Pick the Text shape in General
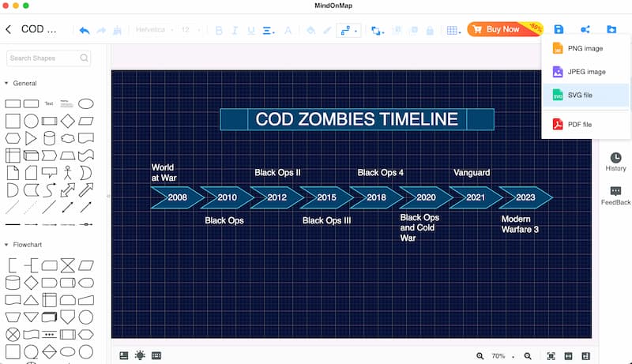632x364 pixels. 49,103
